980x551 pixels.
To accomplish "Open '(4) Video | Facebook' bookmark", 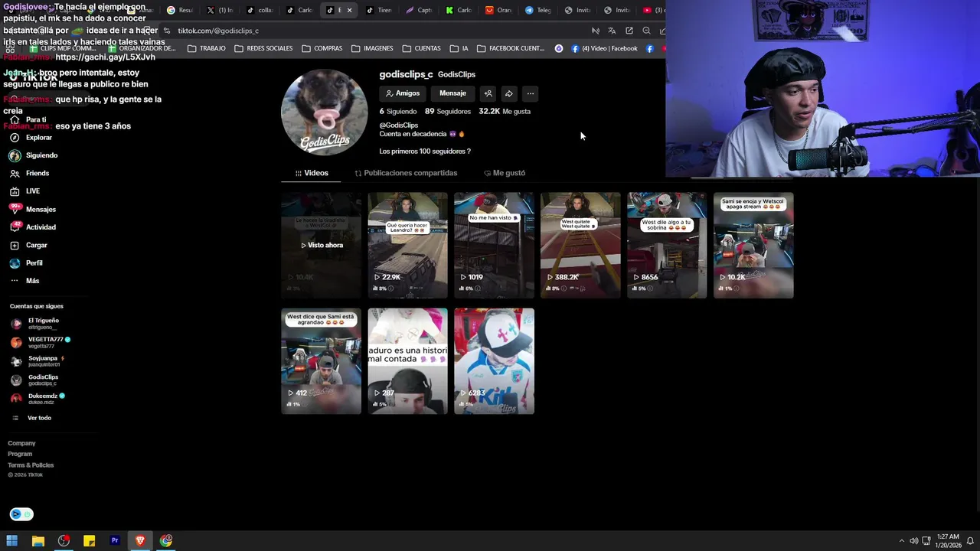I will pyautogui.click(x=604, y=48).
